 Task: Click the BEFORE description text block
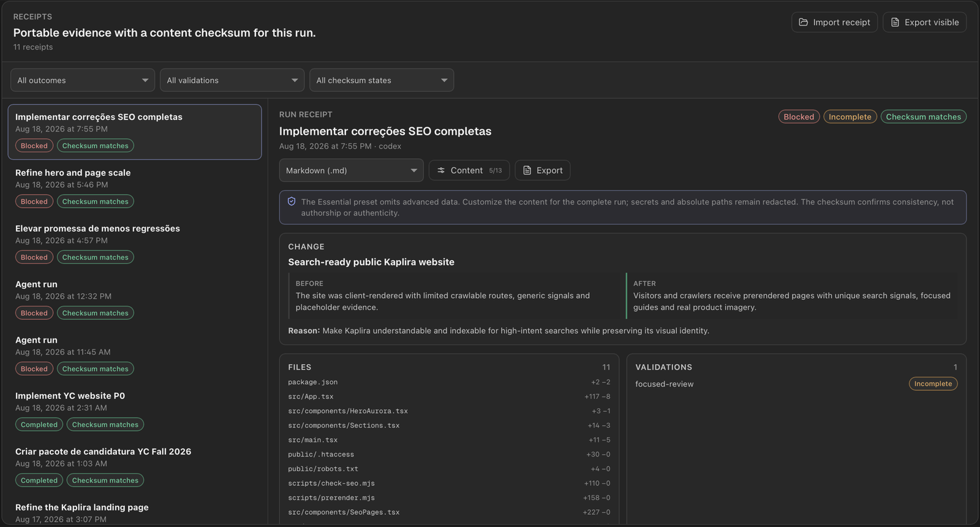(443, 301)
